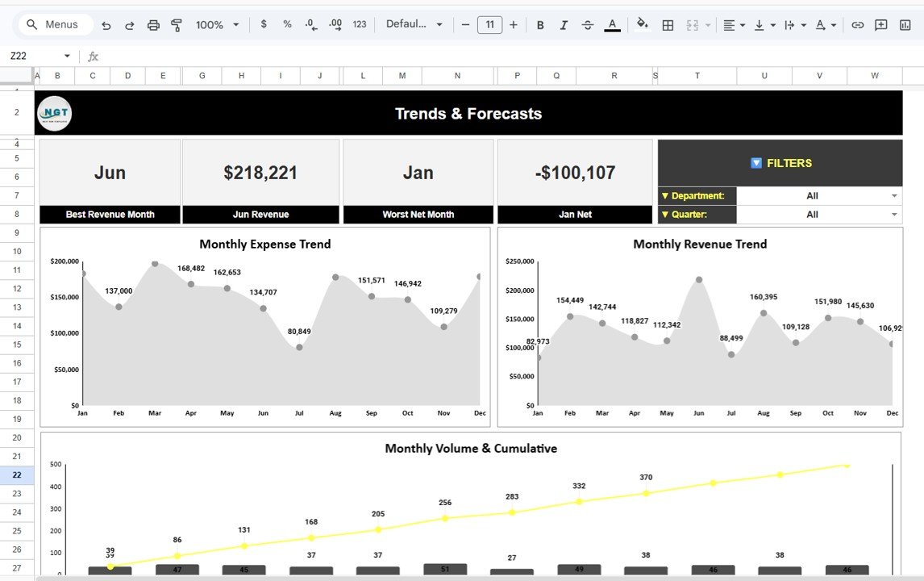Click the Borders icon
Viewport: 924px width, 581px height.
[668, 25]
